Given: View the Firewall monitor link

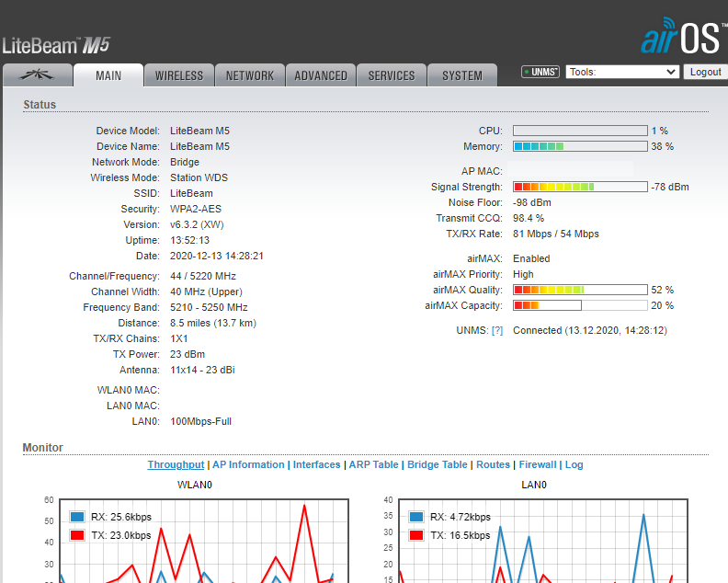Looking at the screenshot, I should (538, 464).
